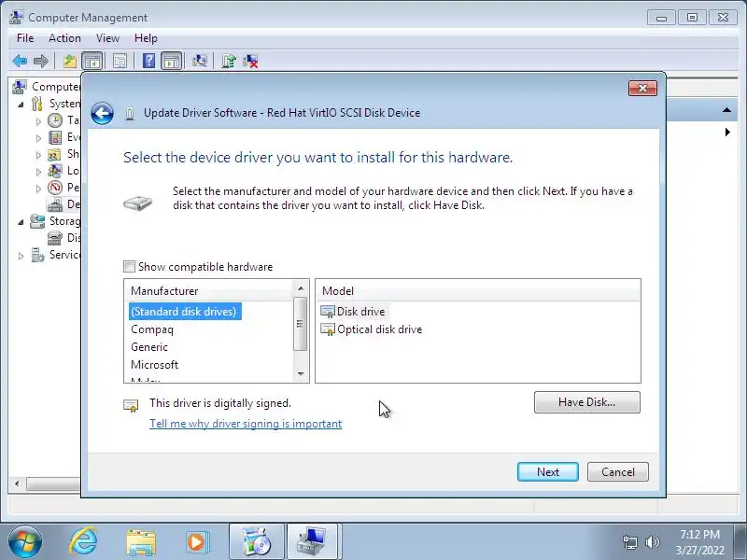Image resolution: width=747 pixels, height=560 pixels.
Task: Click the Properties toolbar icon
Action: point(120,61)
